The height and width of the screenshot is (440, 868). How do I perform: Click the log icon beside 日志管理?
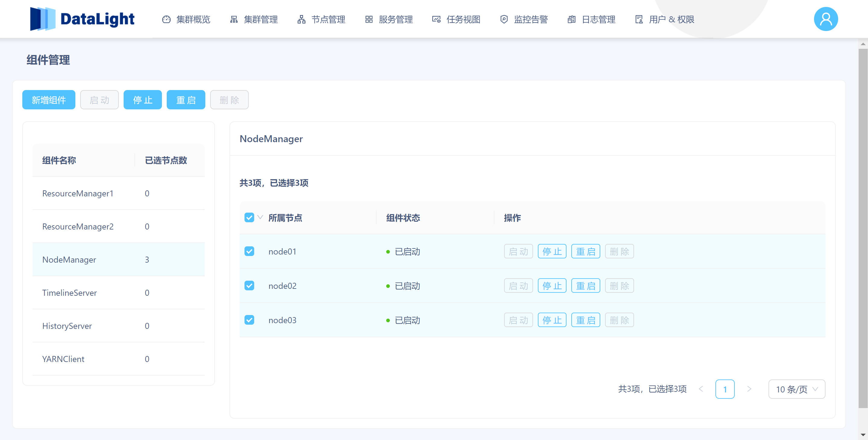pos(571,20)
